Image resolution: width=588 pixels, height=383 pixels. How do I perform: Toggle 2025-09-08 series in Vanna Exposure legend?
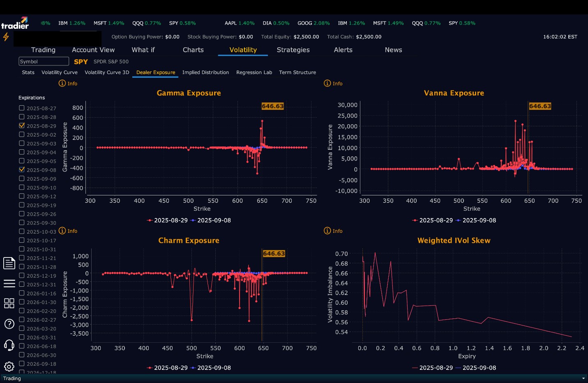tap(476, 220)
